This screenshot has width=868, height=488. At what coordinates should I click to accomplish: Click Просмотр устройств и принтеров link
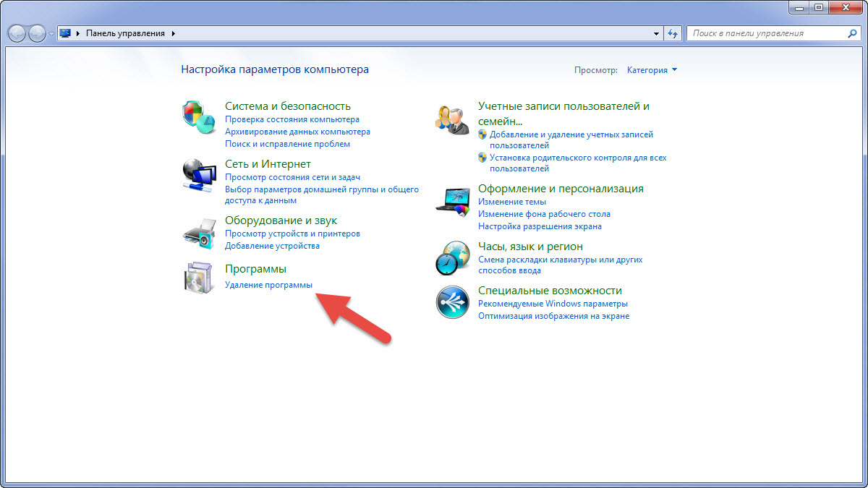pos(292,234)
